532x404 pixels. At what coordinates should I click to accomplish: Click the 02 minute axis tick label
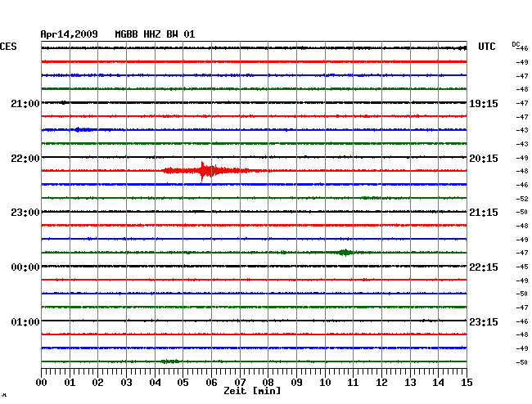[97, 382]
